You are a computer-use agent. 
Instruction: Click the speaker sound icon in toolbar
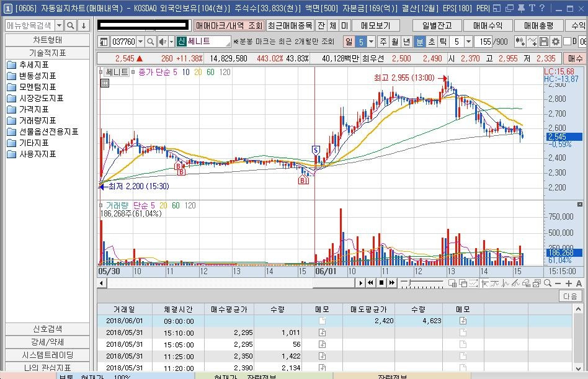pos(163,42)
